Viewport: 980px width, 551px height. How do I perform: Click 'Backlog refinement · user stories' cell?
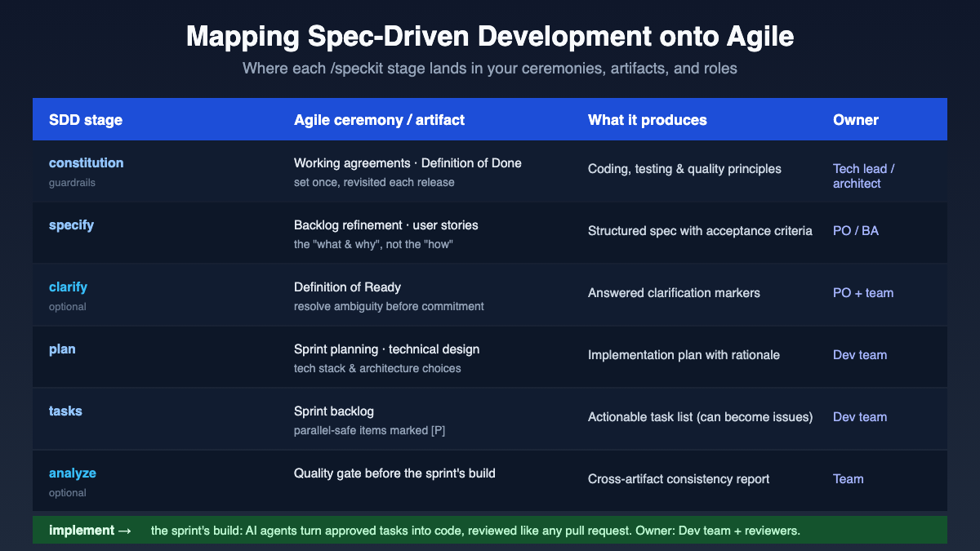386,225
